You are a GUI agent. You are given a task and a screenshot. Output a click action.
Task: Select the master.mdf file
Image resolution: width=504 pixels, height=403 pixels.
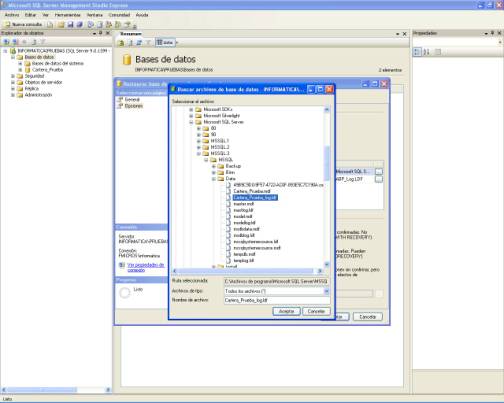pos(244,204)
